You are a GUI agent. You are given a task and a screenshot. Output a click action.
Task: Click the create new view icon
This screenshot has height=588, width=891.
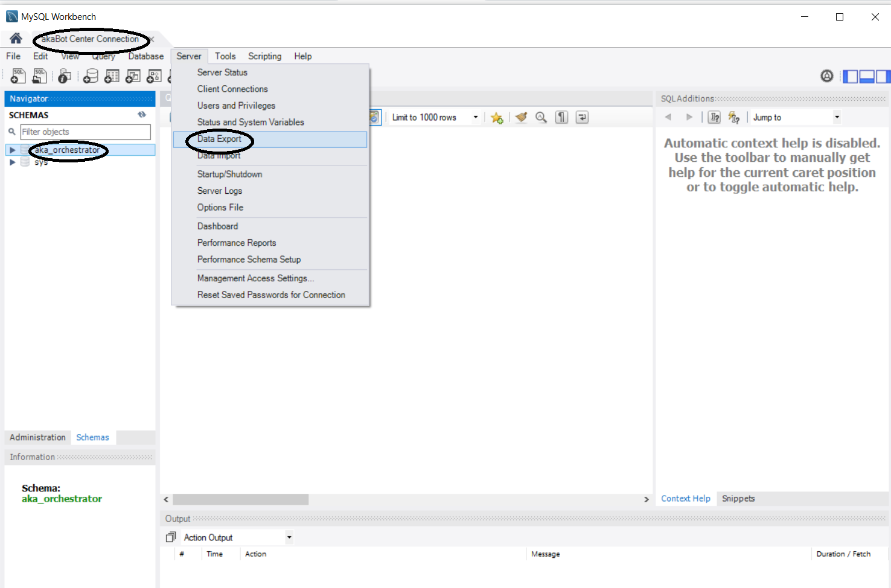tap(133, 76)
